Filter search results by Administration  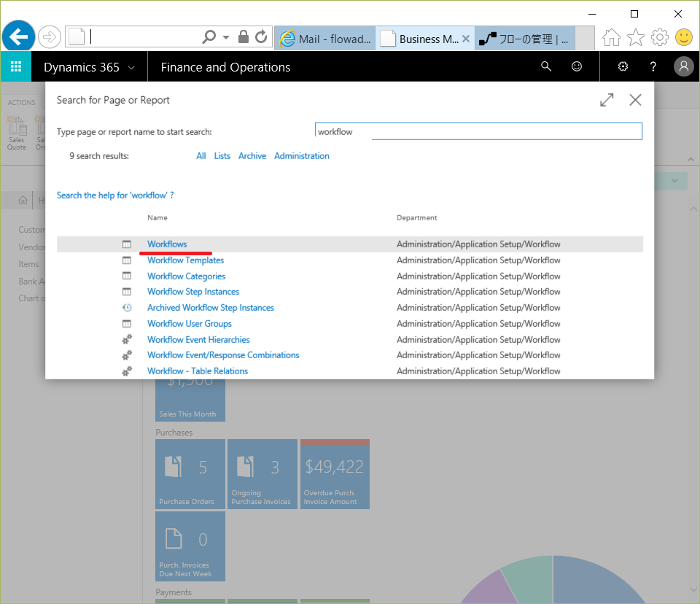(x=302, y=156)
